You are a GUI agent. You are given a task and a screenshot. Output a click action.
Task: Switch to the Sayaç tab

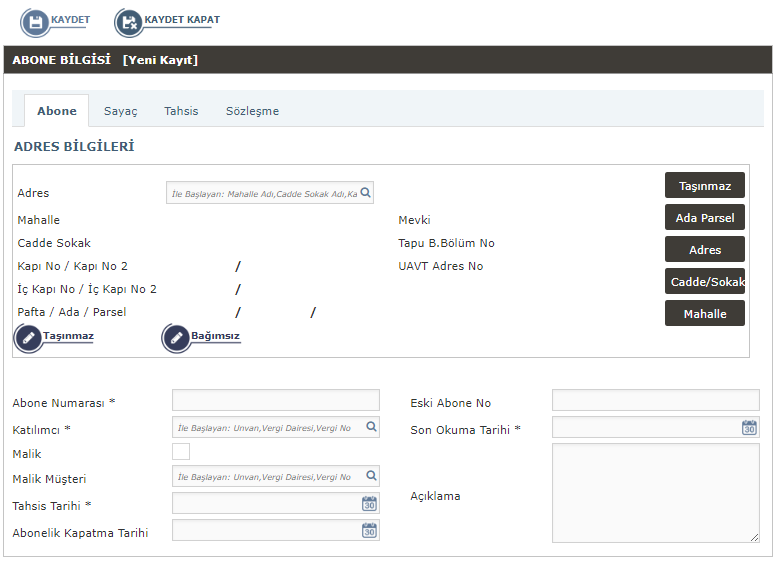tap(121, 111)
